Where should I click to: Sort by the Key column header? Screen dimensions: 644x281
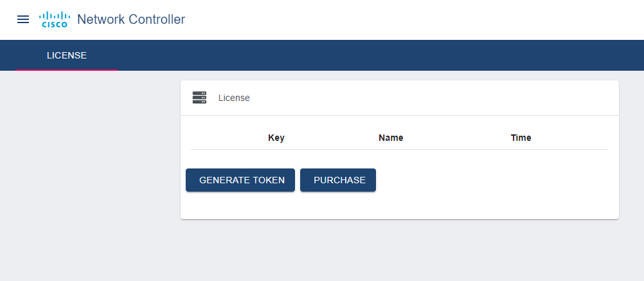pyautogui.click(x=276, y=138)
